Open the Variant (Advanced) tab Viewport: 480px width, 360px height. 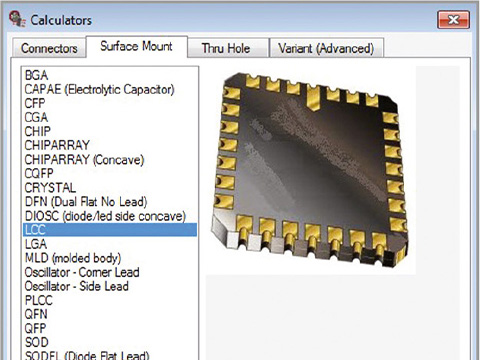click(326, 48)
